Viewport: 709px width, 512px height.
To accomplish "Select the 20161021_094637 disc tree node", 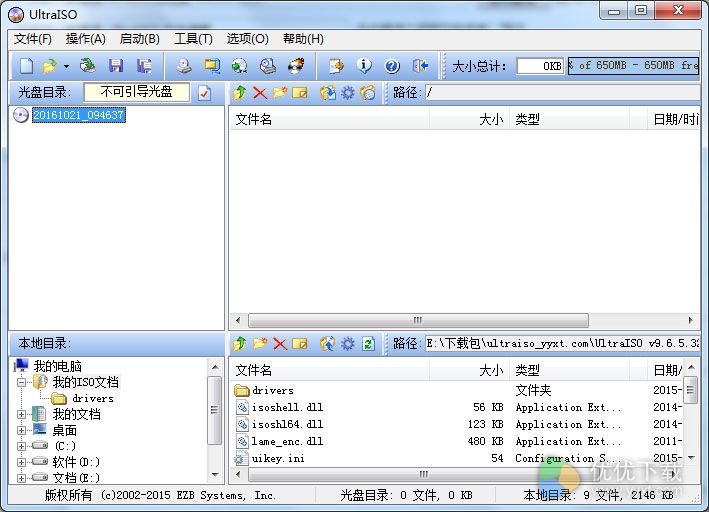I will (79, 115).
